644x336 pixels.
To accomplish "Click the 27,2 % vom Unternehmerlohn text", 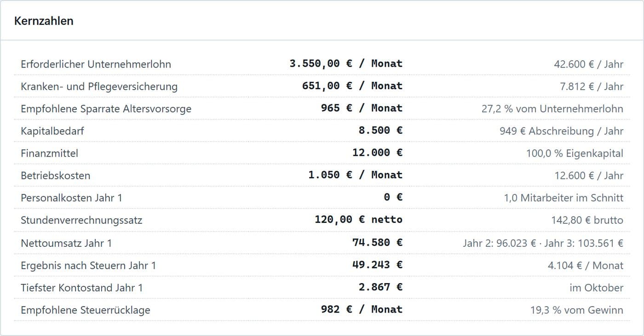I will point(552,108).
